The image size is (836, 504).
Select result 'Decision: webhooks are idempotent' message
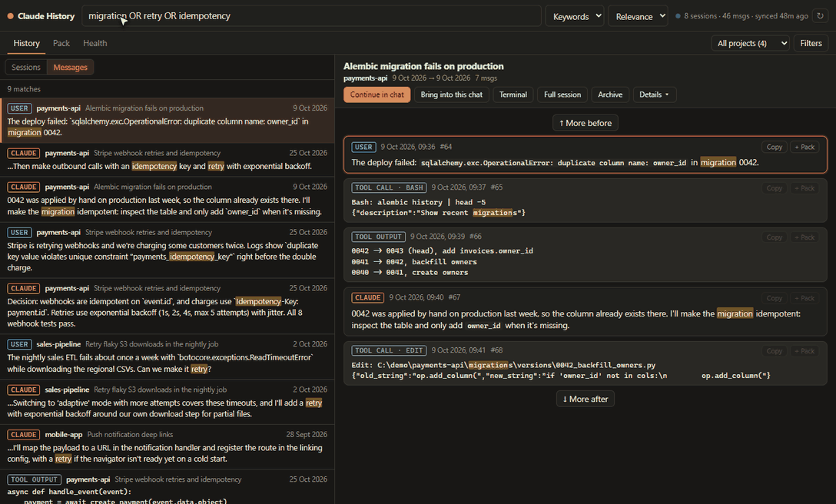point(168,306)
